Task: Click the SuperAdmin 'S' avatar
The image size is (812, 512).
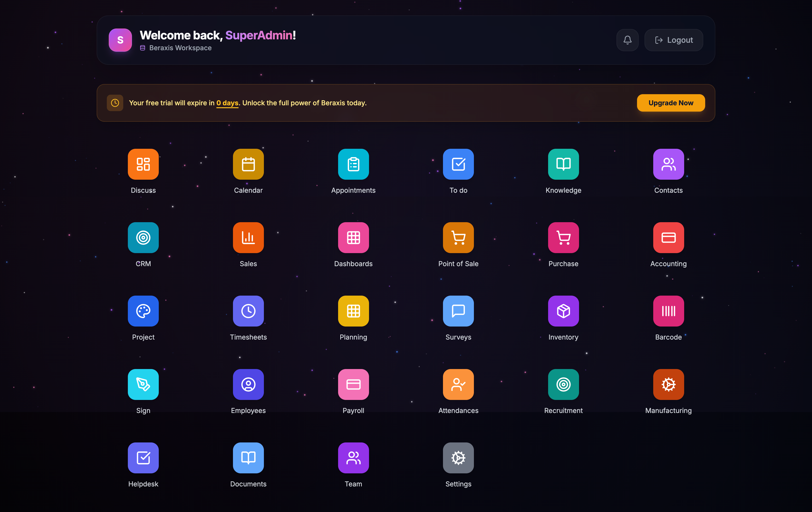Action: (x=120, y=40)
